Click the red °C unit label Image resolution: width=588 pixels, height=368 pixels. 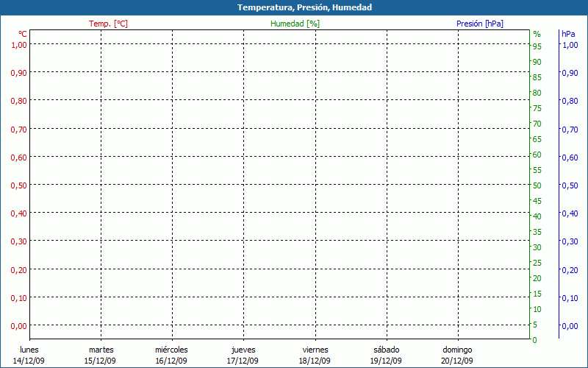coord(22,34)
